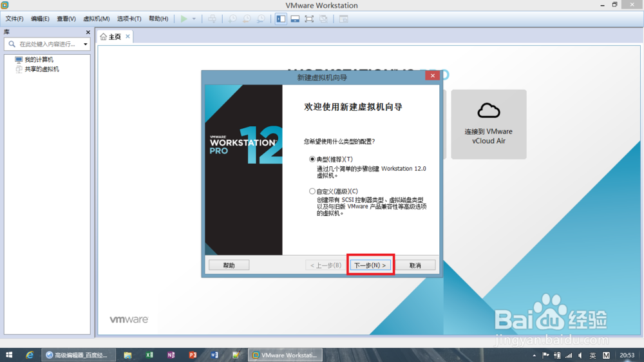Open the 编辑(E) menu

tap(40, 19)
